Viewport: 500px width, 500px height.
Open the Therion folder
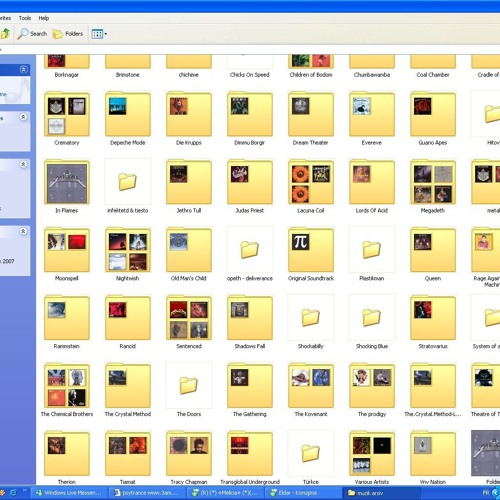tap(67, 454)
